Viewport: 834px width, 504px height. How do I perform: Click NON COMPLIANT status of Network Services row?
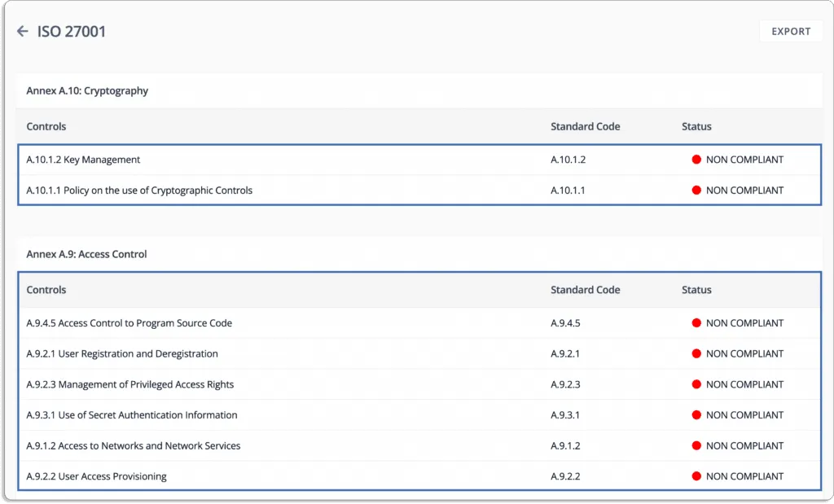pos(744,446)
